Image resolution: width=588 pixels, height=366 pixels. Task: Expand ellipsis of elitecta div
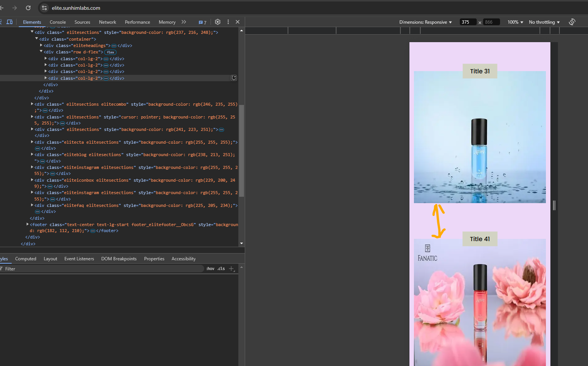38,149
